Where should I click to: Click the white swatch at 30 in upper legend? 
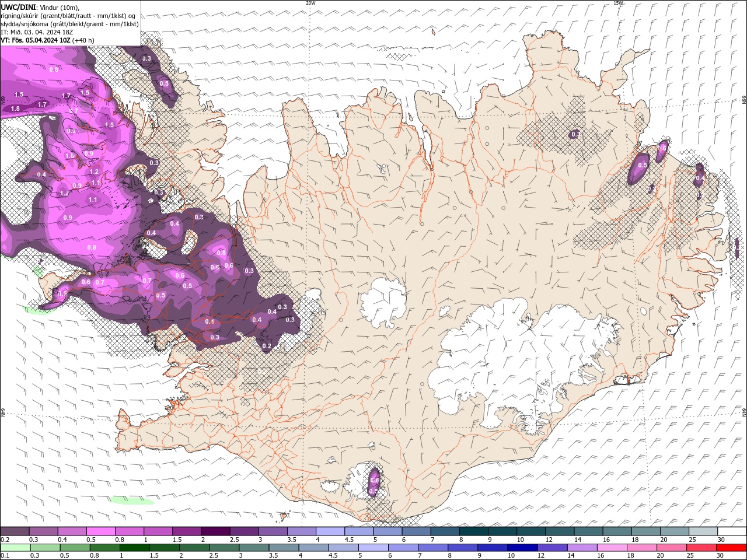(732, 531)
